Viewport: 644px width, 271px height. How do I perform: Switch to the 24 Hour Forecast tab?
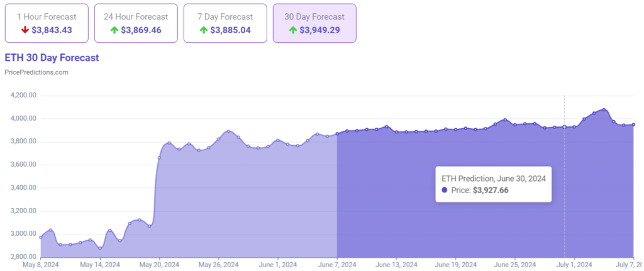click(135, 23)
